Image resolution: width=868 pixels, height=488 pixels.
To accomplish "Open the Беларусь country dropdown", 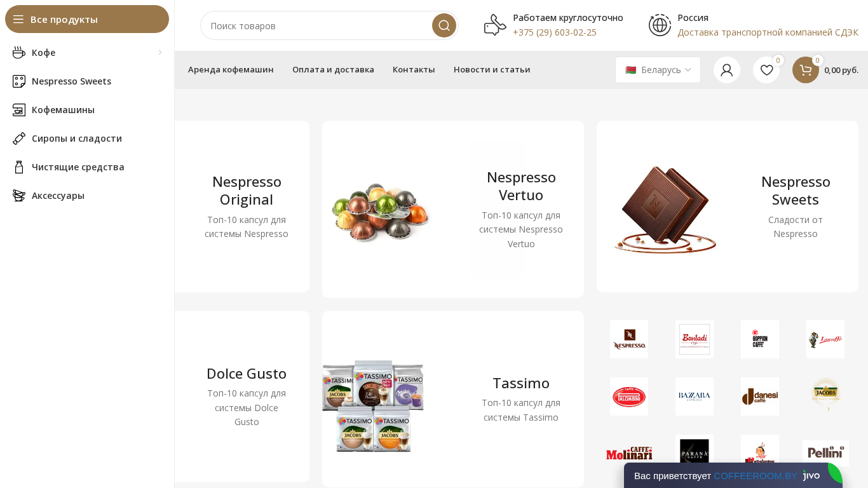I will [658, 70].
